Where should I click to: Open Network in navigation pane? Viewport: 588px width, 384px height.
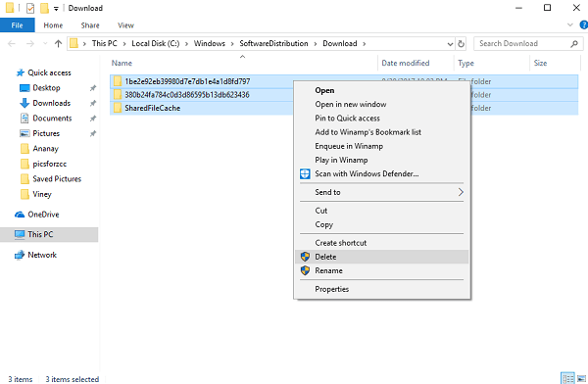click(x=42, y=255)
